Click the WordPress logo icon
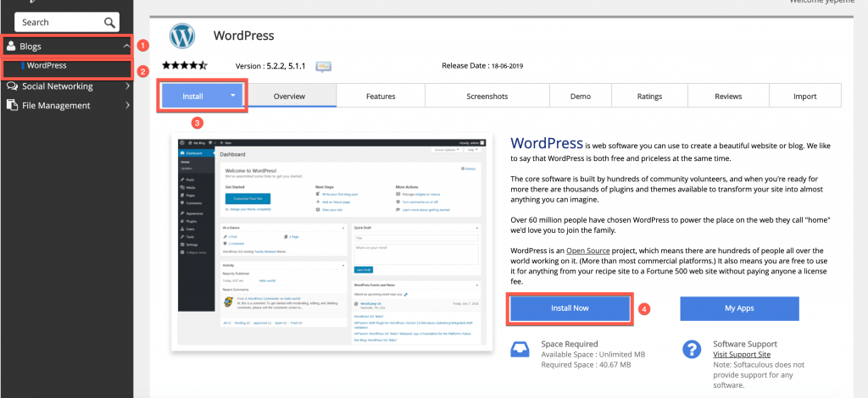Viewport: 868px width, 398px height. tap(182, 36)
